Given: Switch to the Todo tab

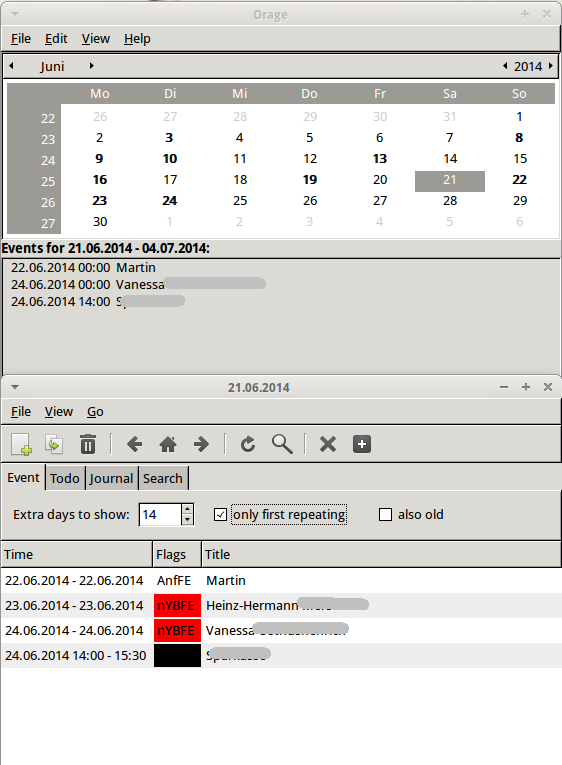Looking at the screenshot, I should pos(65,479).
